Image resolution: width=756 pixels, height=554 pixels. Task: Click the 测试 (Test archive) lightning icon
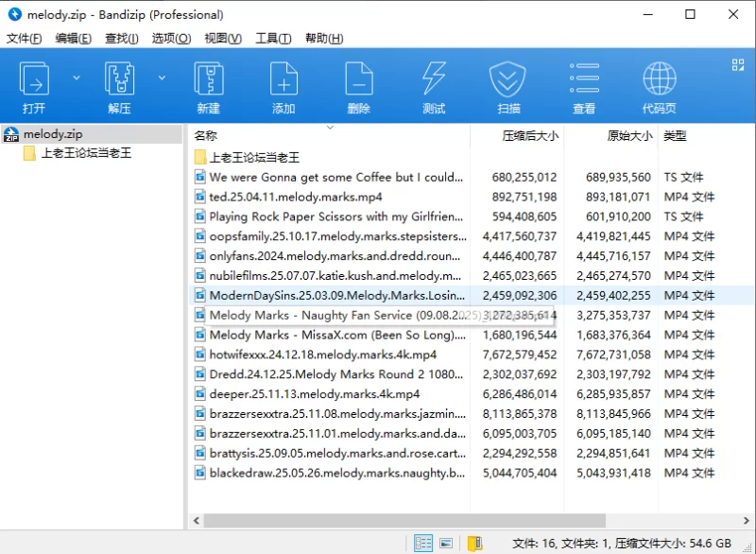pos(434,80)
